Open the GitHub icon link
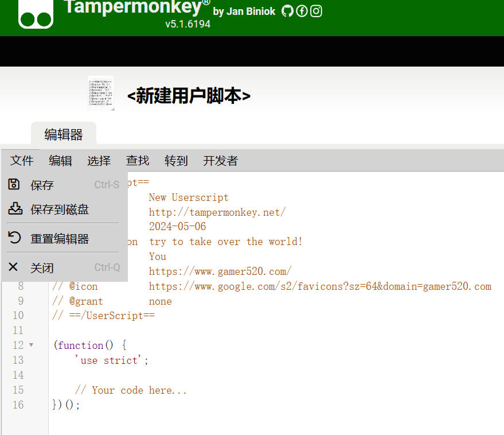 pyautogui.click(x=287, y=11)
